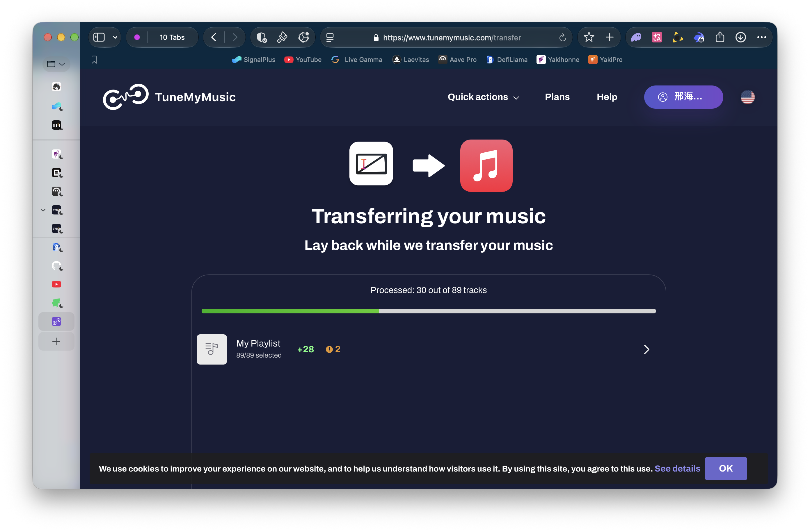Open the tab group window dropdown
The width and height of the screenshot is (810, 532).
(56, 64)
